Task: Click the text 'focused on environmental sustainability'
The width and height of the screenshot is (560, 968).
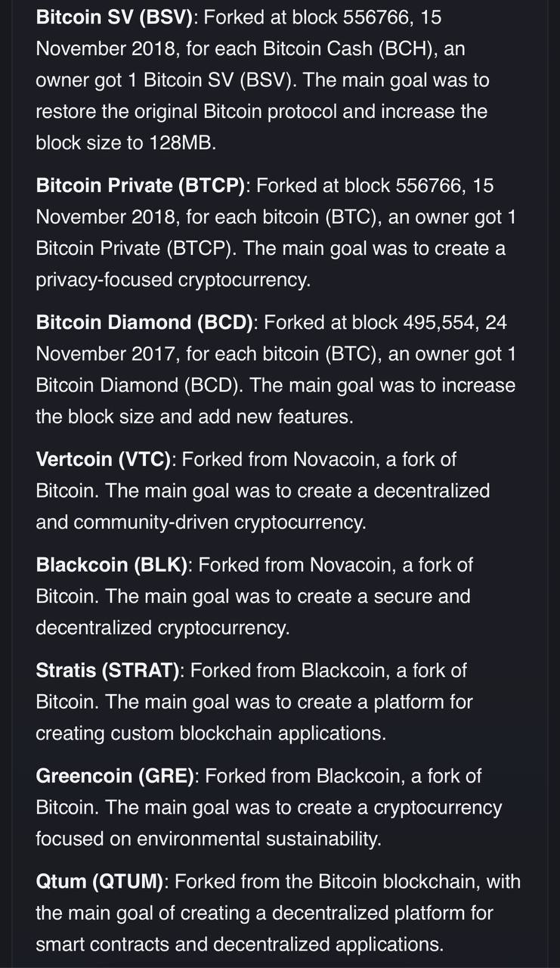Action: pos(207,840)
